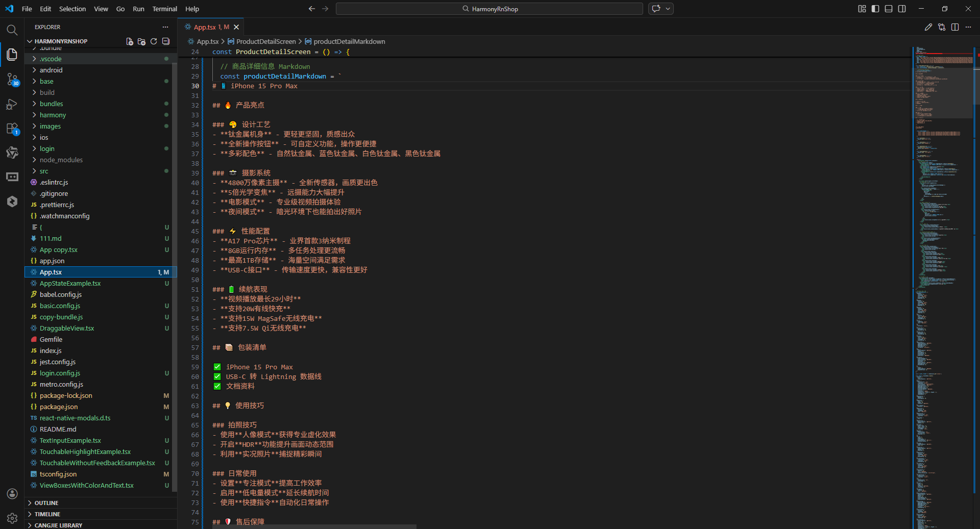Open Copilot chat dropdown arrow

tap(668, 9)
